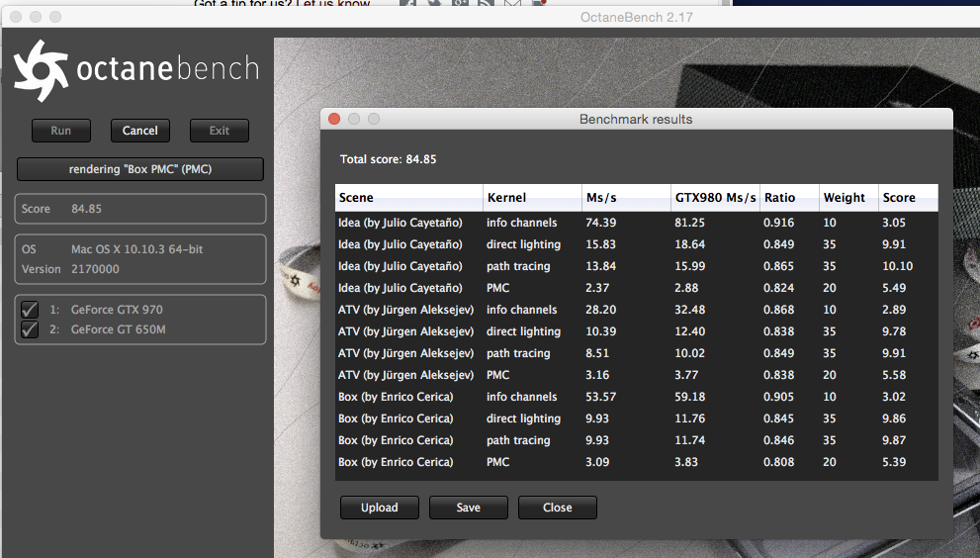Click the Mac OS X 10.10.3 64-bit text
The width and height of the screenshot is (980, 558).
(136, 249)
